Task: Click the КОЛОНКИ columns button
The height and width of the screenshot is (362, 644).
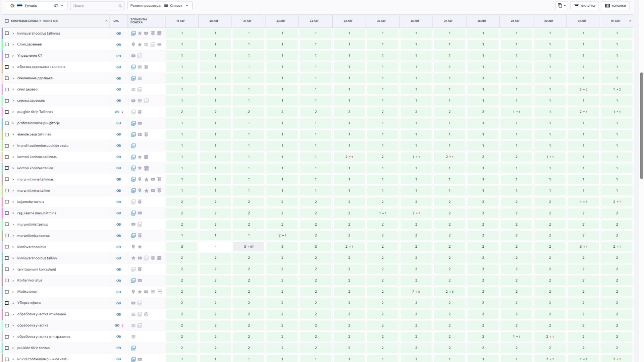Action: click(x=615, y=6)
